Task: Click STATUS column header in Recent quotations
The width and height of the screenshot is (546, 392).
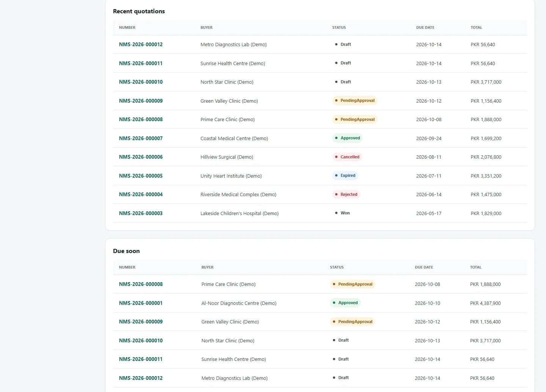Action: pos(339,27)
